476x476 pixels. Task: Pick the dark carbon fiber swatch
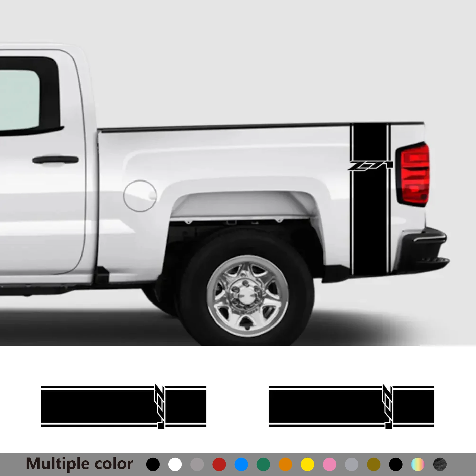coord(440,464)
